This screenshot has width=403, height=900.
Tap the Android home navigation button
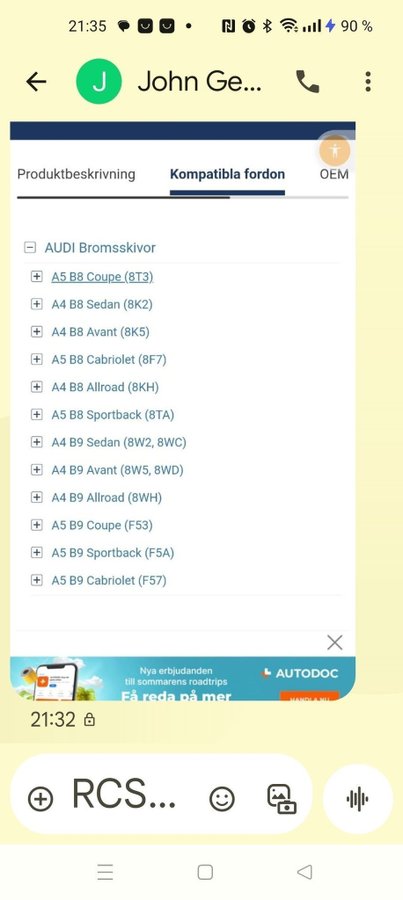pos(205,872)
